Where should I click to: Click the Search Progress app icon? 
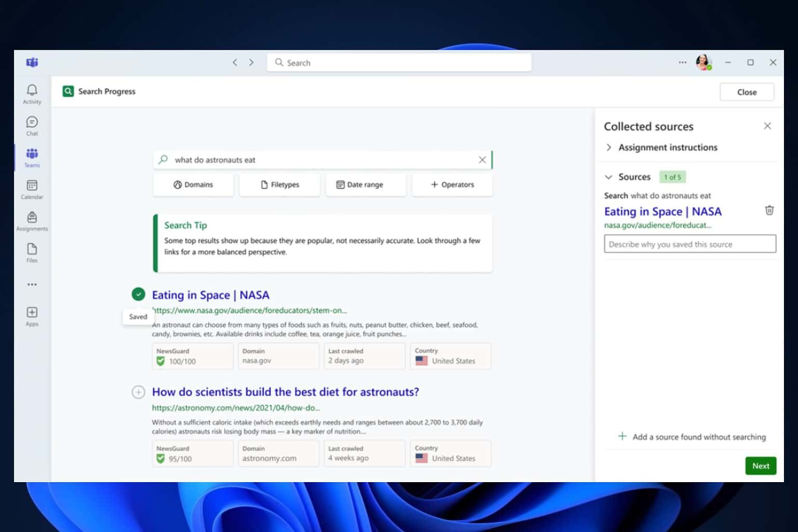pyautogui.click(x=68, y=91)
